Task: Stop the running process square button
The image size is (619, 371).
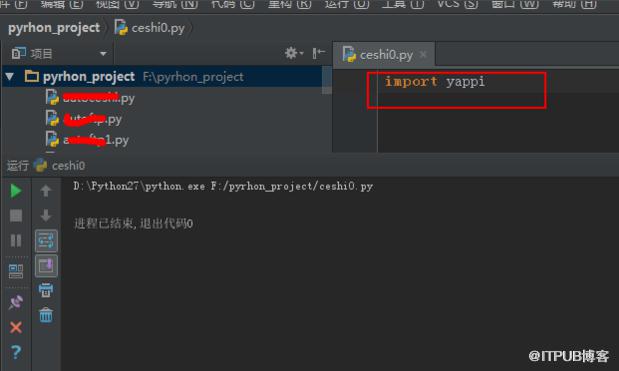Action: [x=16, y=216]
